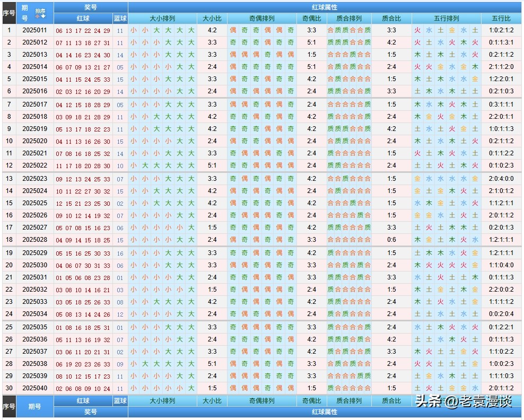This screenshot has height=420, width=524.
Task: Click the 0:6 质合比 value in row 2025028
Action: pos(391,240)
